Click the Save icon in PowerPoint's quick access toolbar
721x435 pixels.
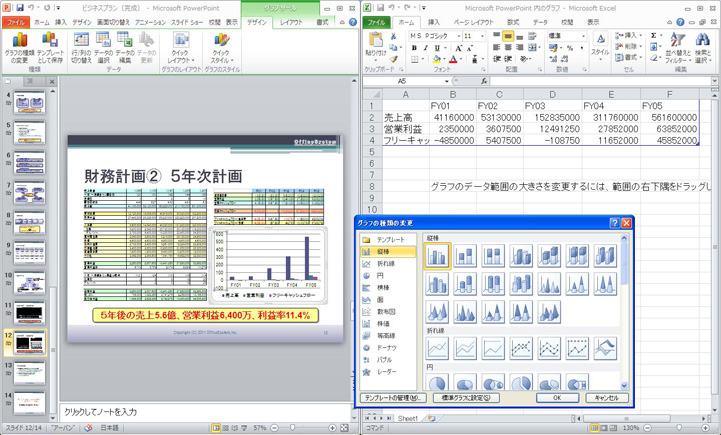(x=20, y=8)
